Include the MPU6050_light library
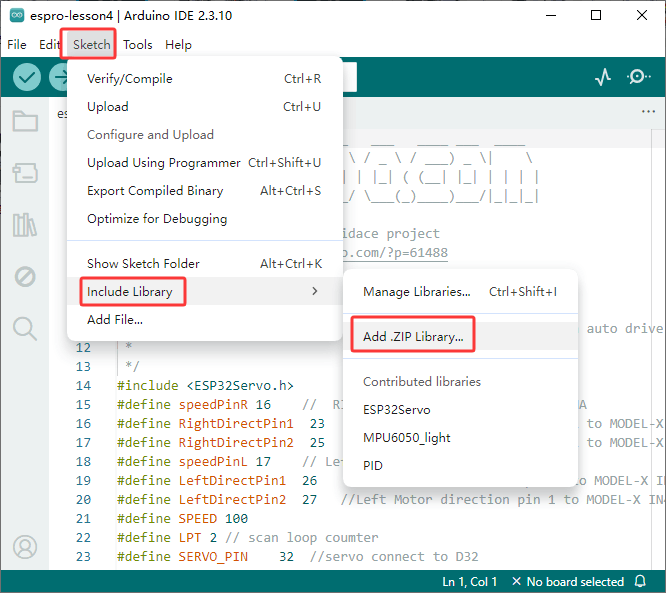This screenshot has width=666, height=593. [x=460, y=438]
